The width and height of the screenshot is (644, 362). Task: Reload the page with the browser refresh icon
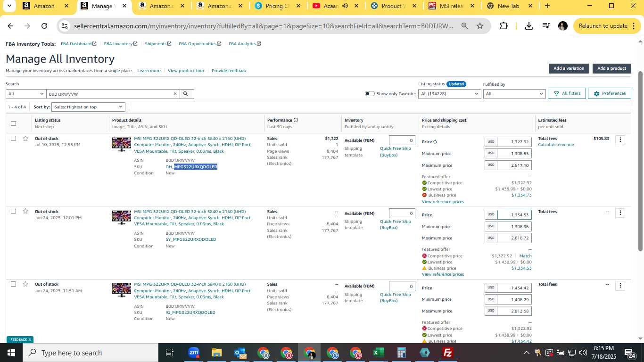coord(44,26)
